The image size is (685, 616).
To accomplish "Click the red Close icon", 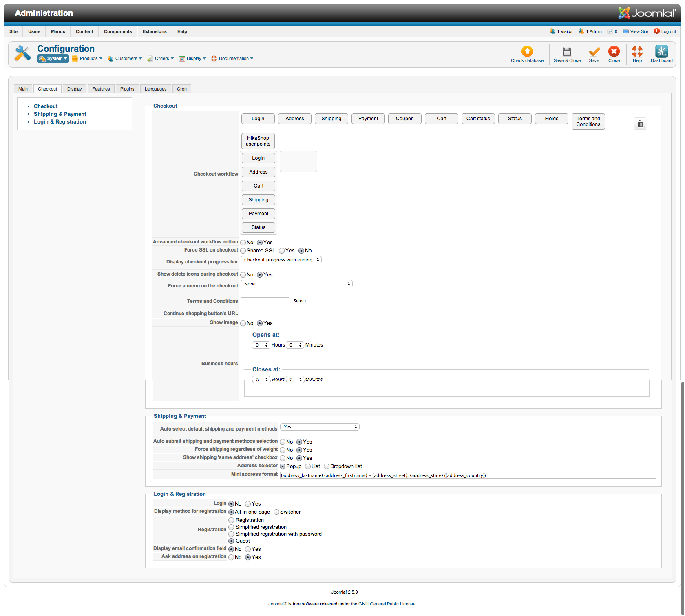I will [x=614, y=51].
